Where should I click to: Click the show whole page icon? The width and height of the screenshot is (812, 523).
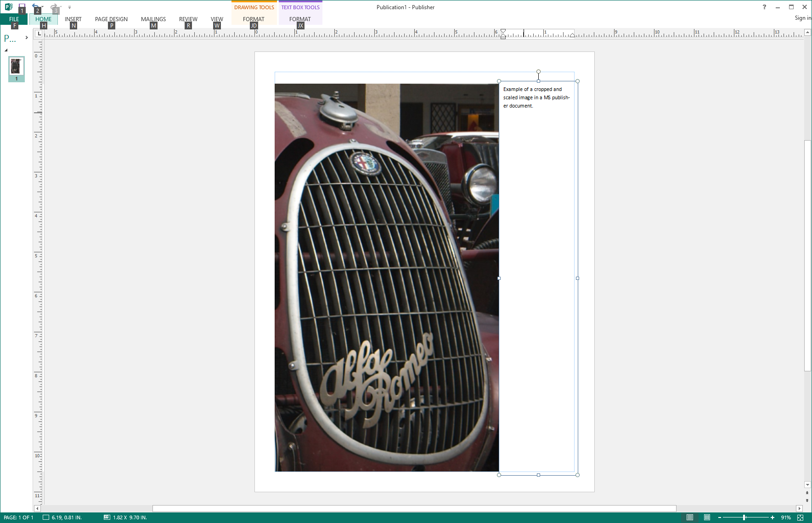tap(800, 517)
